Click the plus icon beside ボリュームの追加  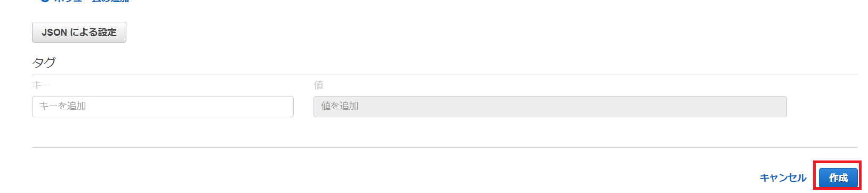(x=45, y=1)
